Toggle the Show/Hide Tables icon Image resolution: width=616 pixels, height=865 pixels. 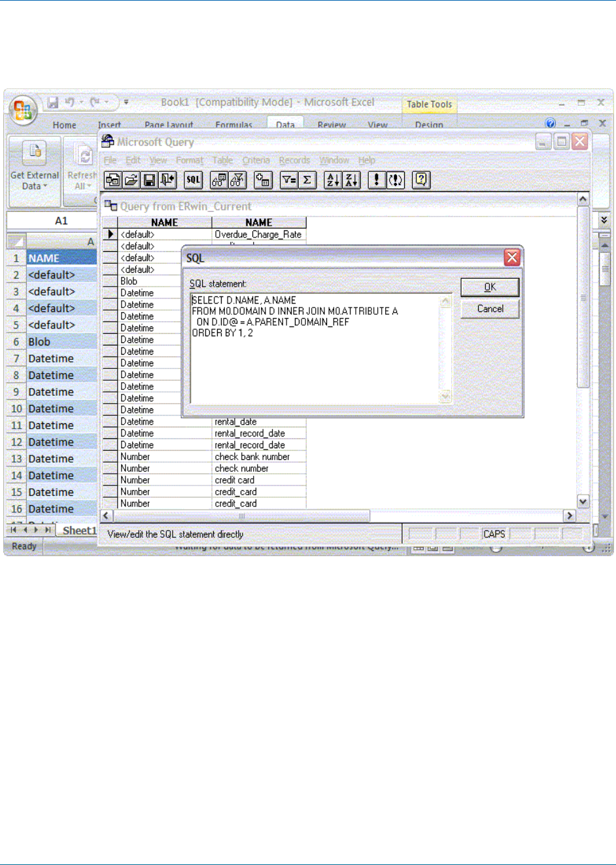219,180
